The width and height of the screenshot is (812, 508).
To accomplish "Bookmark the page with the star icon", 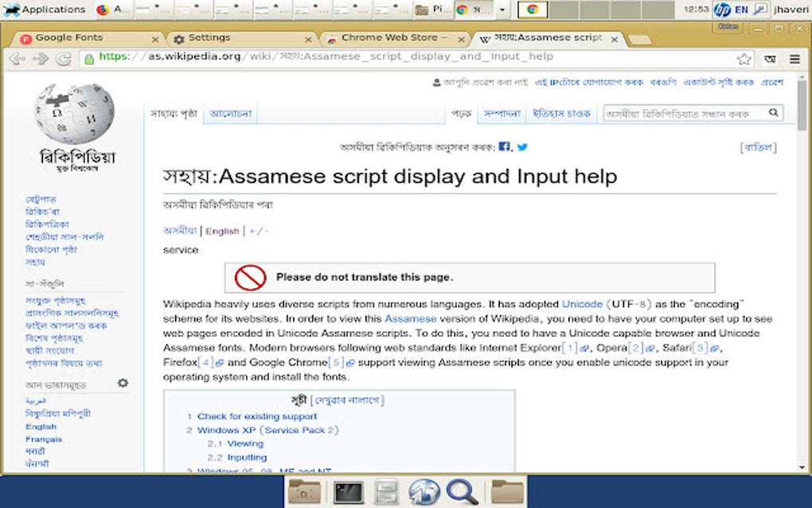I will [x=743, y=59].
